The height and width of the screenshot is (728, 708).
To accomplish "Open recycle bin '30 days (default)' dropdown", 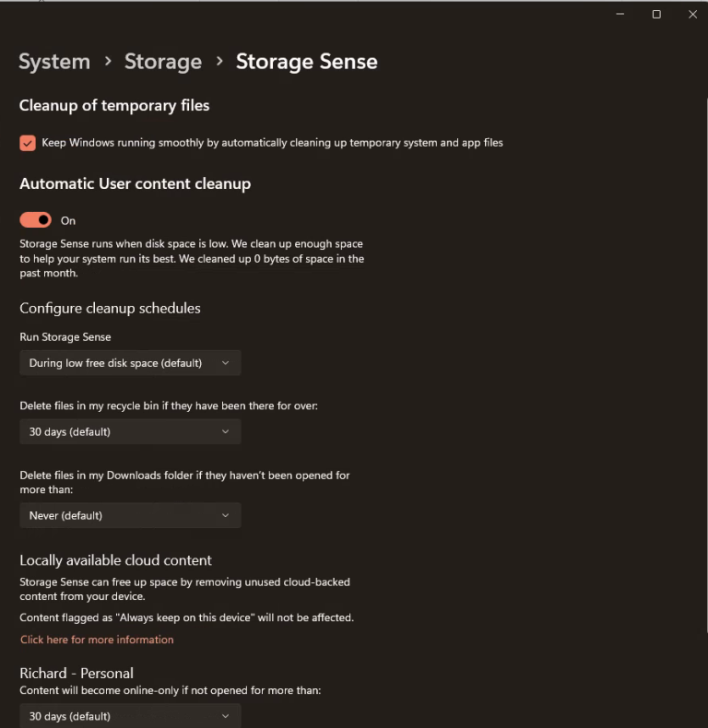I will click(x=130, y=432).
